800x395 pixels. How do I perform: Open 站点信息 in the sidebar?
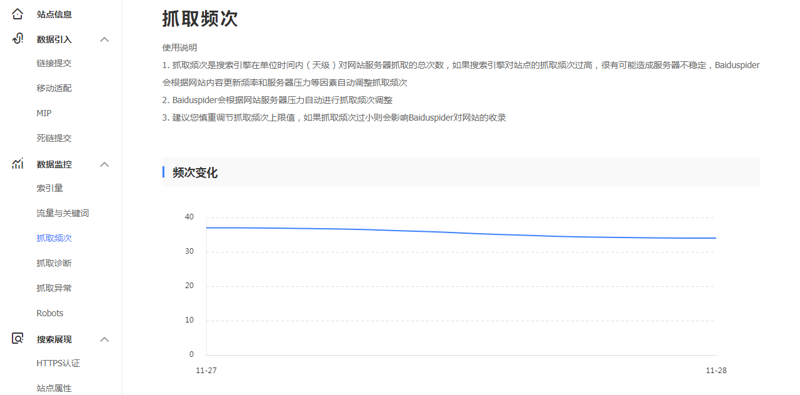pyautogui.click(x=54, y=14)
